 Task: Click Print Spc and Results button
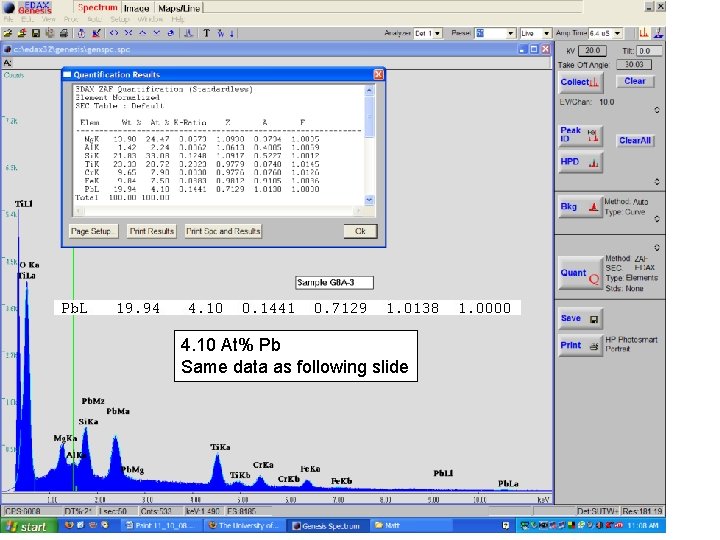point(223,231)
